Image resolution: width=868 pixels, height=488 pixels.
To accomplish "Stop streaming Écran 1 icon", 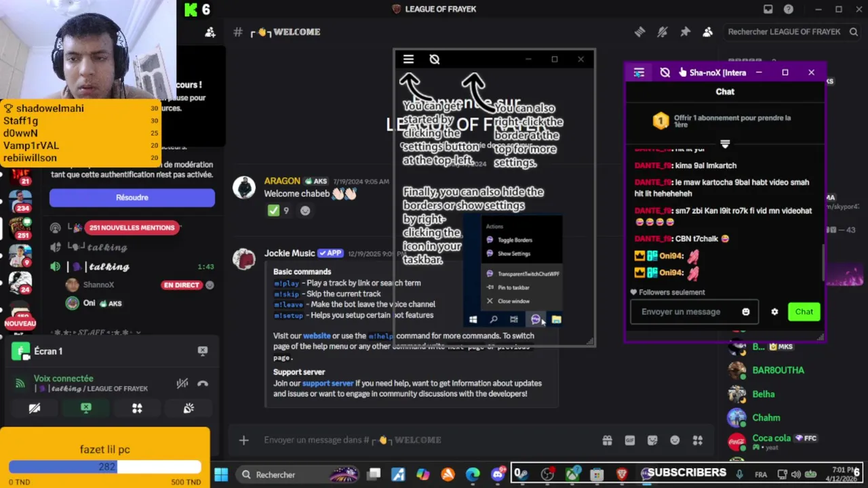I will coord(202,351).
